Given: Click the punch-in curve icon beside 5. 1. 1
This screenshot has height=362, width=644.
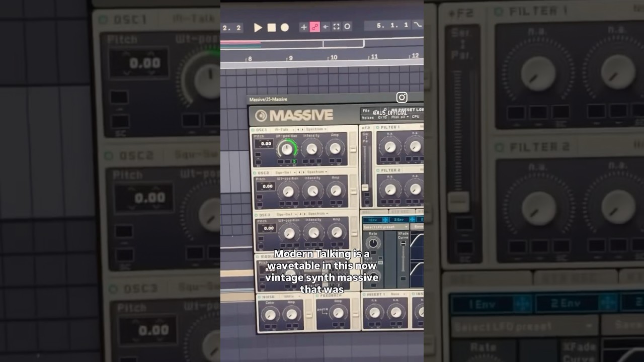Looking at the screenshot, I should coord(418,25).
